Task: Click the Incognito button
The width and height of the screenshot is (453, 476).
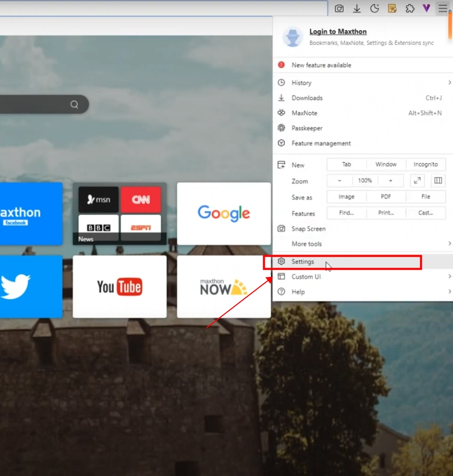Action: (425, 165)
